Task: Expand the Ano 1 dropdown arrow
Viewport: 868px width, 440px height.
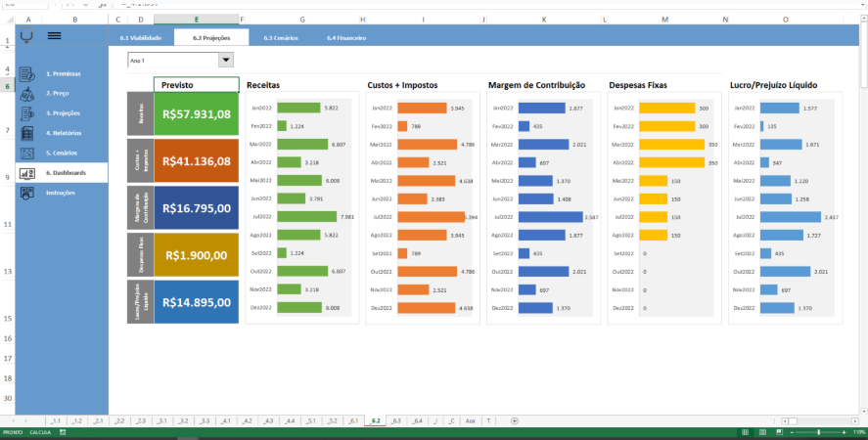Action: 226,61
